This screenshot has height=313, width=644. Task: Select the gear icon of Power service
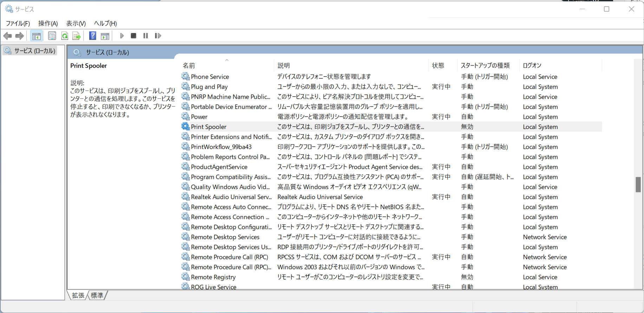click(x=186, y=116)
